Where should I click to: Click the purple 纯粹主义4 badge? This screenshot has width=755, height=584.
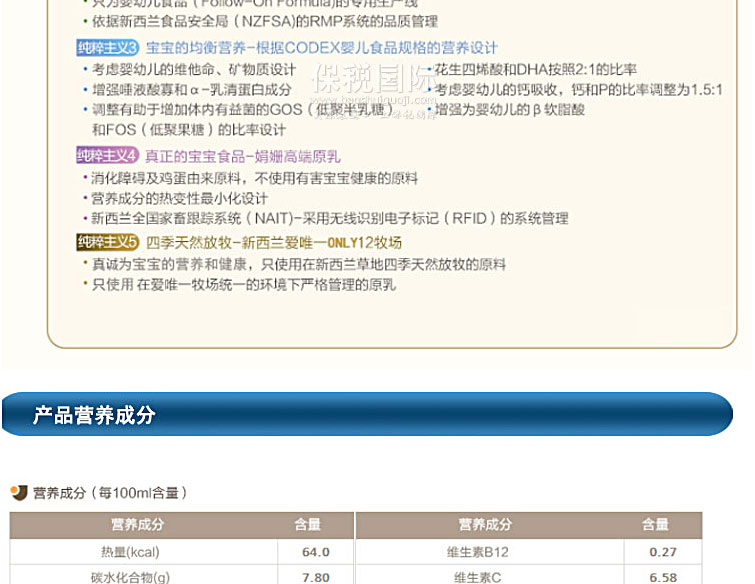(108, 156)
